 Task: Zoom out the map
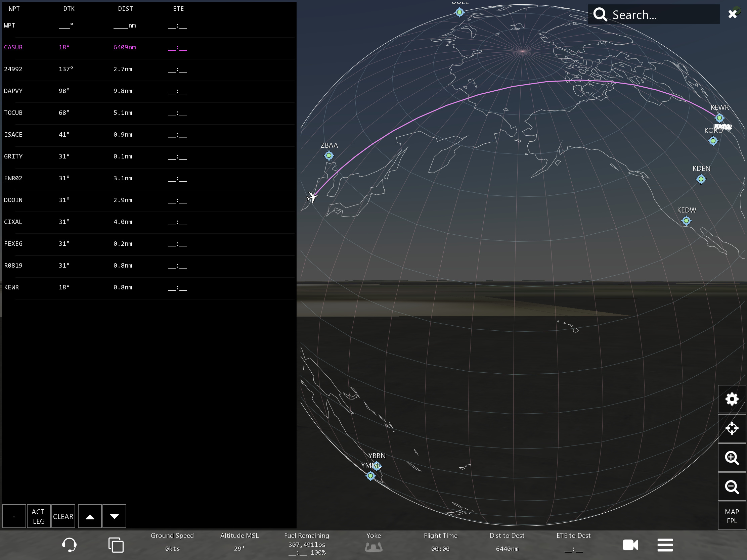coord(732,487)
